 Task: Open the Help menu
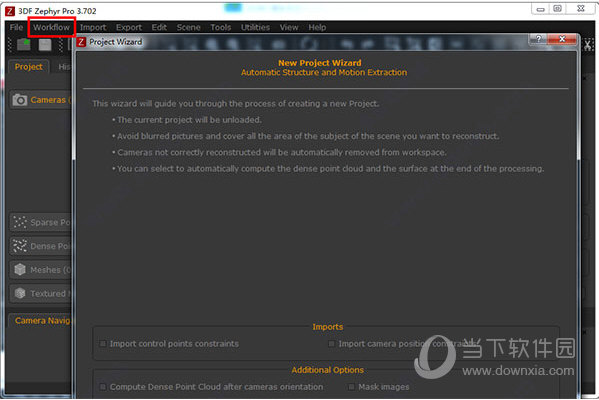(x=317, y=28)
